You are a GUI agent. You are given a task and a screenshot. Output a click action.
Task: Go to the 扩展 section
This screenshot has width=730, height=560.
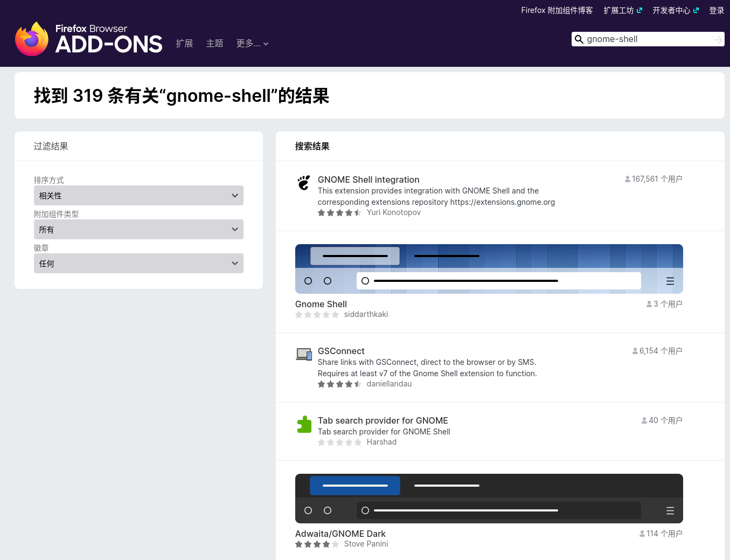pyautogui.click(x=184, y=44)
